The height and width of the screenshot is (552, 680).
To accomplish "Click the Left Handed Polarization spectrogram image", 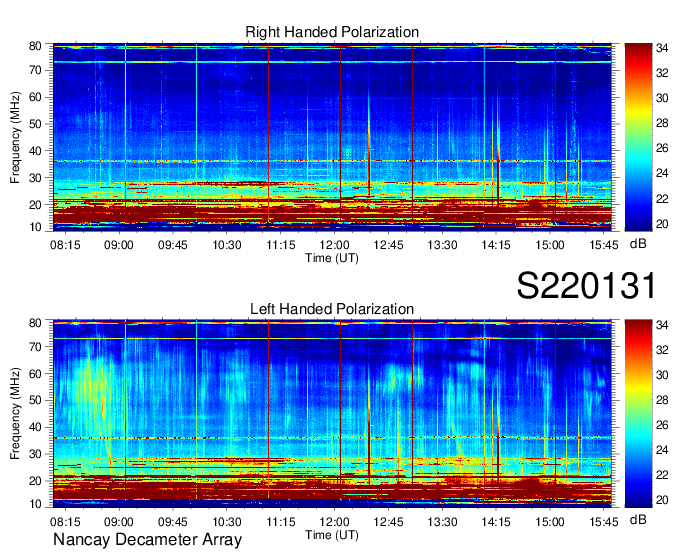I will [x=332, y=413].
